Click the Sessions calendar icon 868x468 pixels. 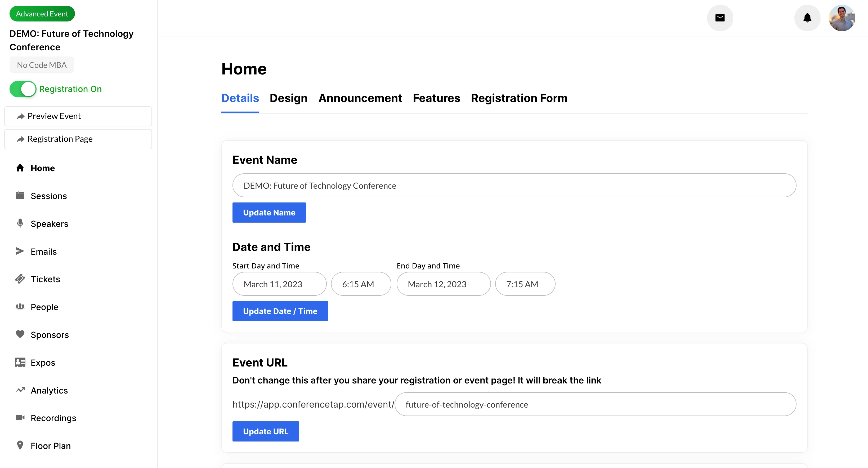[x=20, y=196]
